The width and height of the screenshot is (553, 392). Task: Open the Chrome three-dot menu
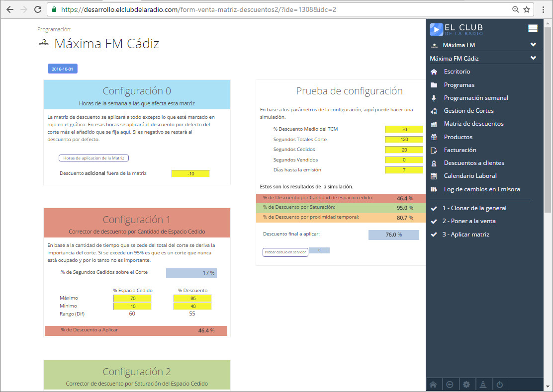coord(544,9)
